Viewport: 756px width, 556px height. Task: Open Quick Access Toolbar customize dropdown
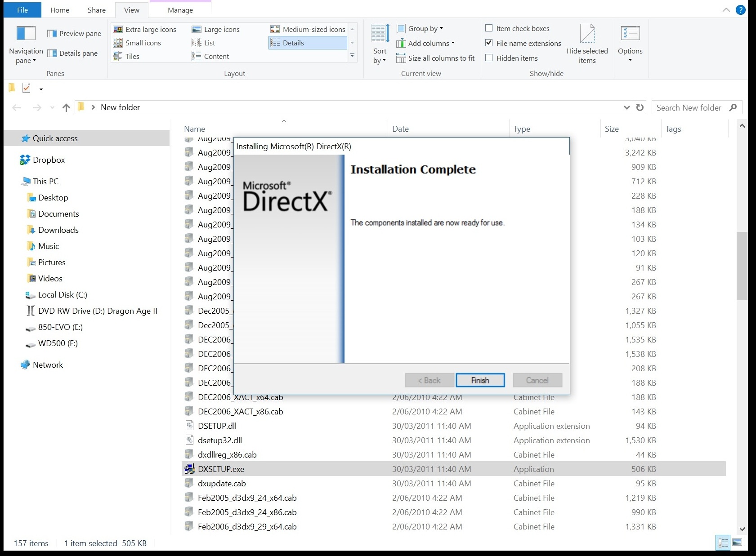click(41, 88)
